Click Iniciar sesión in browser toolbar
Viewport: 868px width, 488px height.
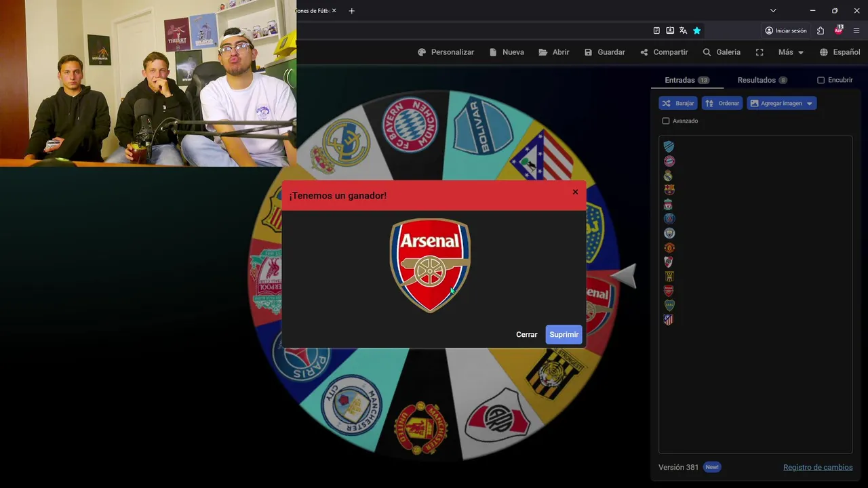[x=786, y=30]
